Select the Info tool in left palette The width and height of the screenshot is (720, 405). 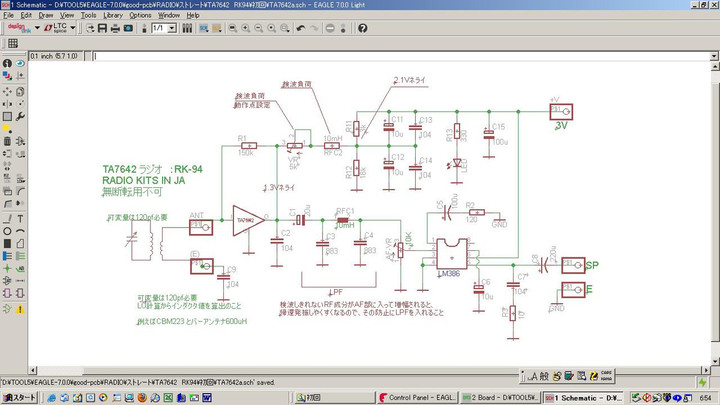point(7,64)
